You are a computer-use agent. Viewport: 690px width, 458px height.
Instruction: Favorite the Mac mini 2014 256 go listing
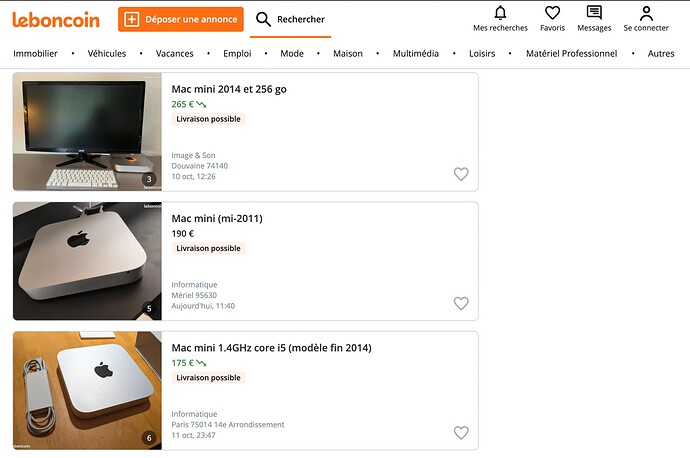pyautogui.click(x=461, y=174)
